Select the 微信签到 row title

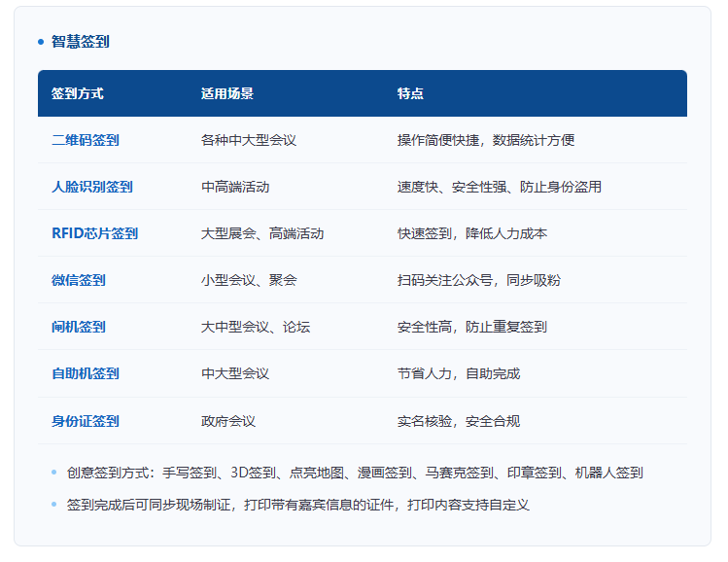pyautogui.click(x=79, y=281)
